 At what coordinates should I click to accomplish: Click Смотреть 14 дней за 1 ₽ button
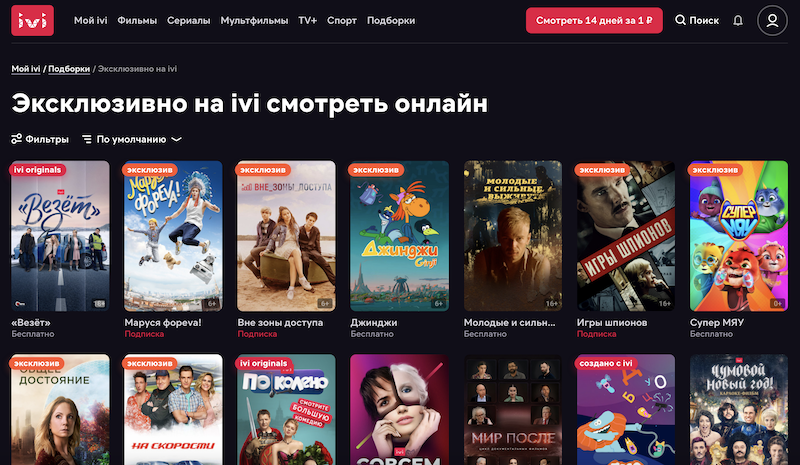click(x=594, y=20)
